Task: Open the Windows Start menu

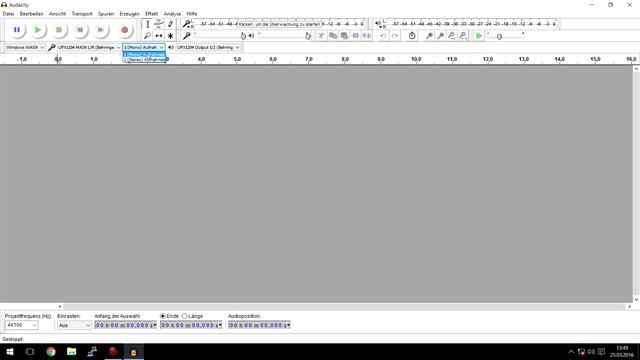Action: [x=10, y=351]
